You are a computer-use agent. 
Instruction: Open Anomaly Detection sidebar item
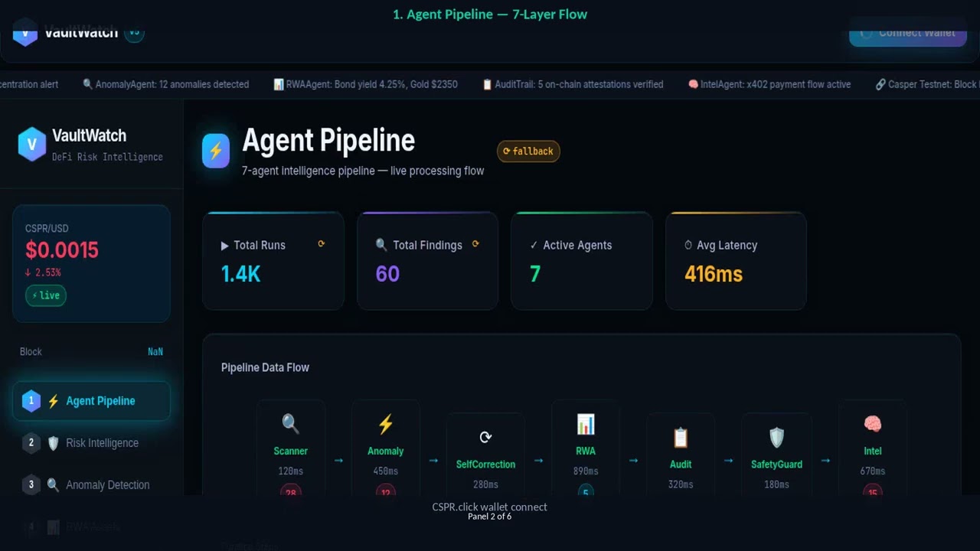coord(91,485)
